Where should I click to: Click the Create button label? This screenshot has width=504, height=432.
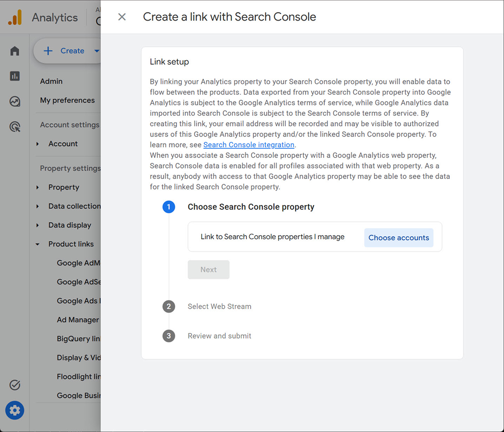pos(72,51)
